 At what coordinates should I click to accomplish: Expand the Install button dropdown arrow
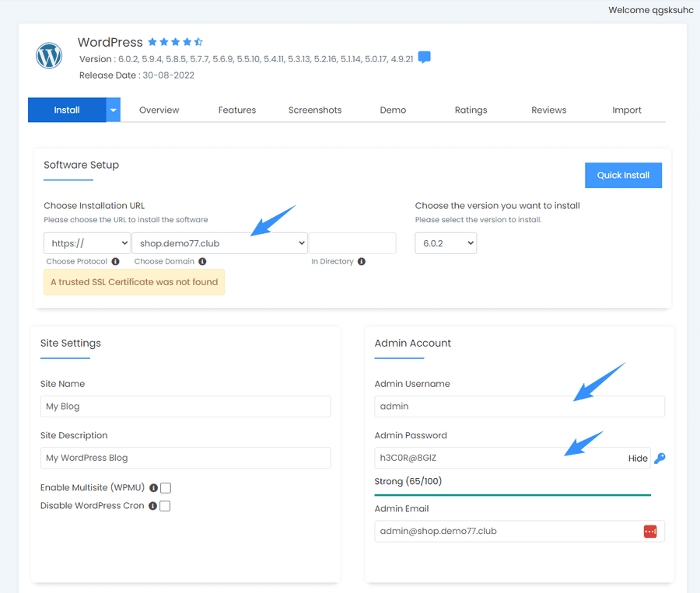(114, 110)
